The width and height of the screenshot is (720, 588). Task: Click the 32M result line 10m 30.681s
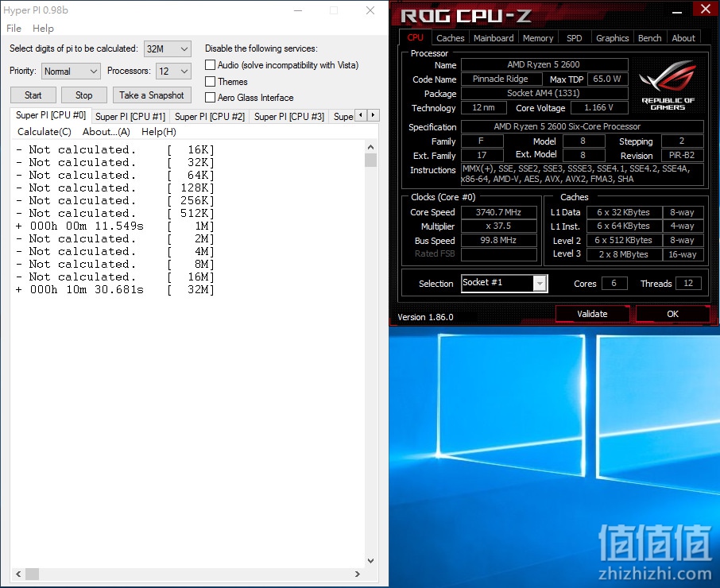click(114, 290)
